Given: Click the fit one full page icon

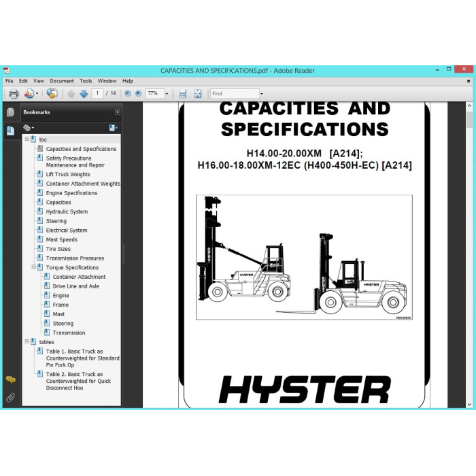Looking at the screenshot, I should point(198,94).
